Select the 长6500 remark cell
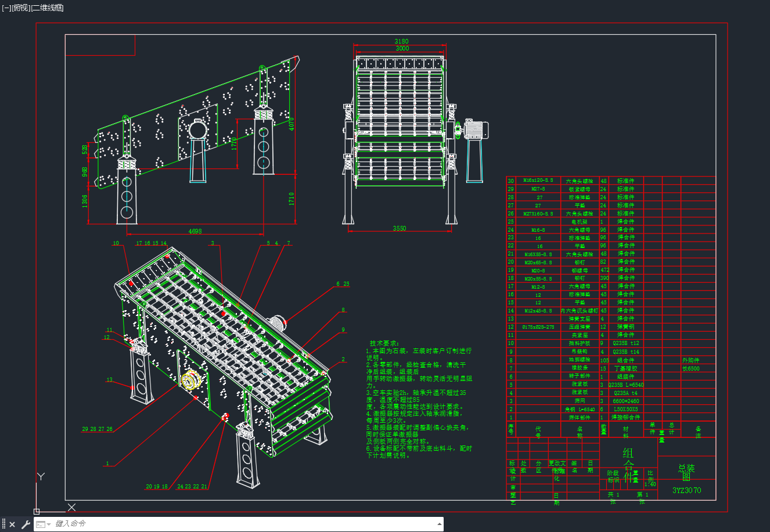770x532 pixels. point(690,368)
